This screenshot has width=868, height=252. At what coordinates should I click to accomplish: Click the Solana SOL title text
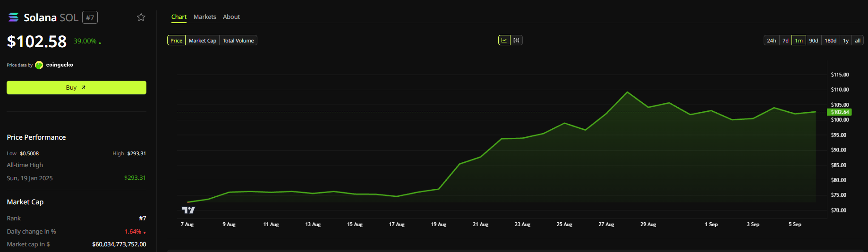[x=51, y=18]
